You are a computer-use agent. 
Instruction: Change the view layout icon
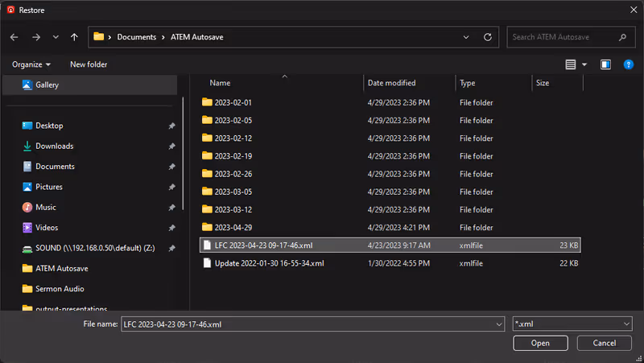pos(571,64)
